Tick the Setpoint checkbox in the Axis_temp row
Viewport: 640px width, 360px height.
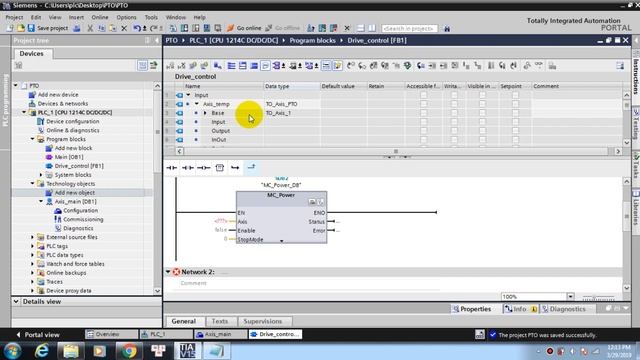pos(516,104)
